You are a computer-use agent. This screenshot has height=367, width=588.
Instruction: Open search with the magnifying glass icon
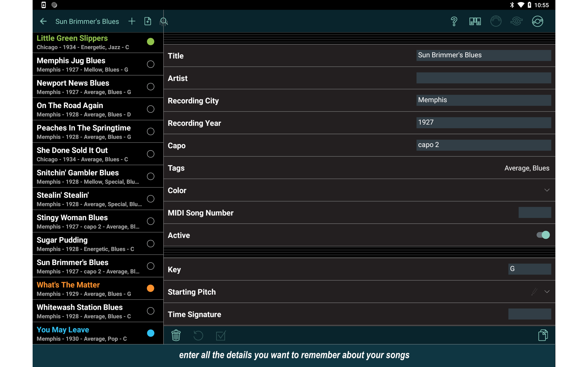click(164, 21)
